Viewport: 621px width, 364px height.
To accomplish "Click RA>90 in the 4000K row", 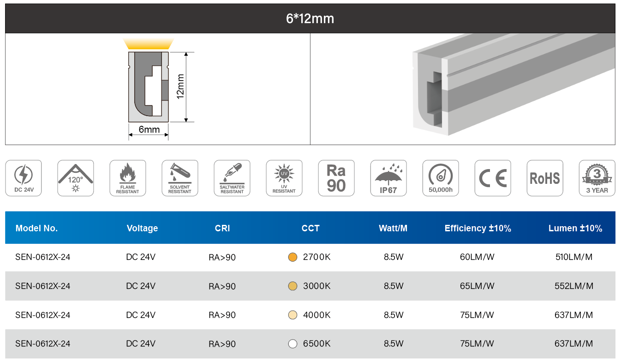I will click(222, 315).
